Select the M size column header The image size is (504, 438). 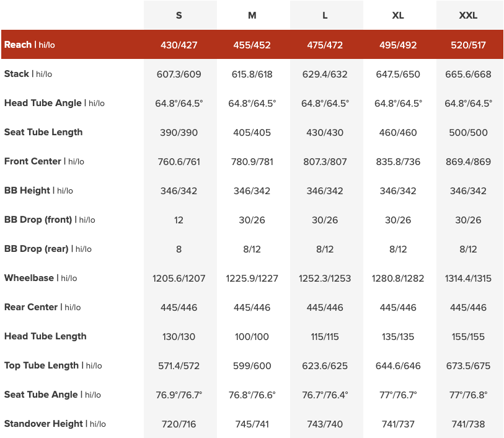(252, 16)
